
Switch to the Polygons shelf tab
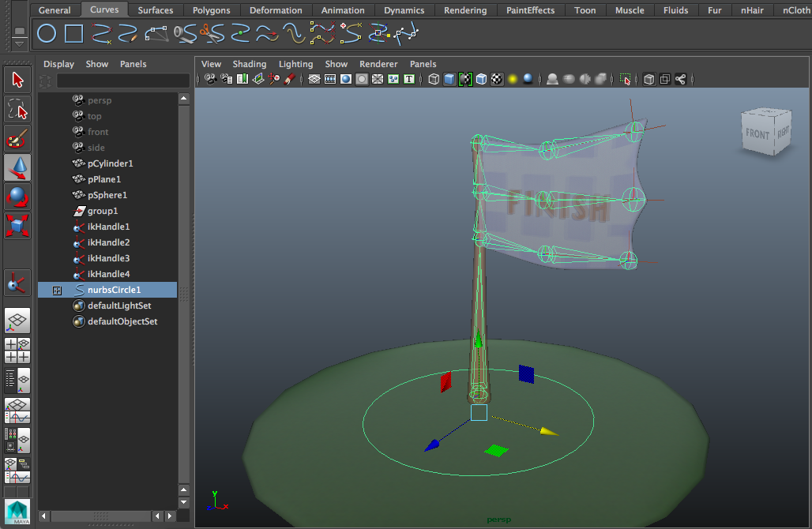[211, 10]
